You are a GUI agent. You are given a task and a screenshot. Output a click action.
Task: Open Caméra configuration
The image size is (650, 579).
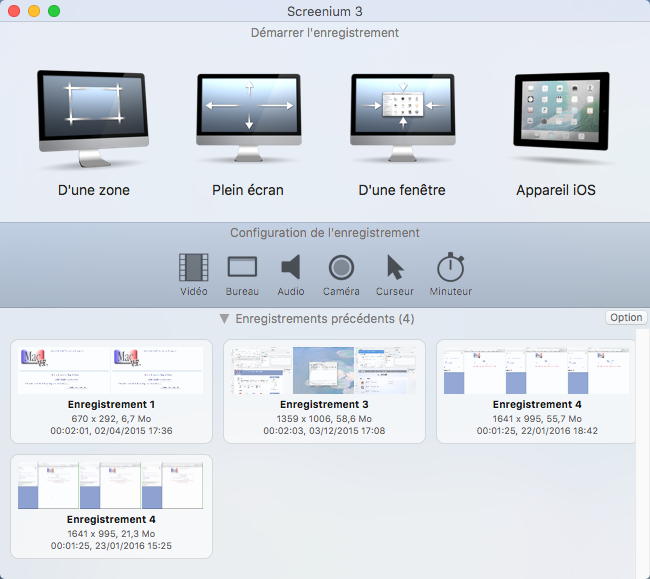[x=341, y=267]
